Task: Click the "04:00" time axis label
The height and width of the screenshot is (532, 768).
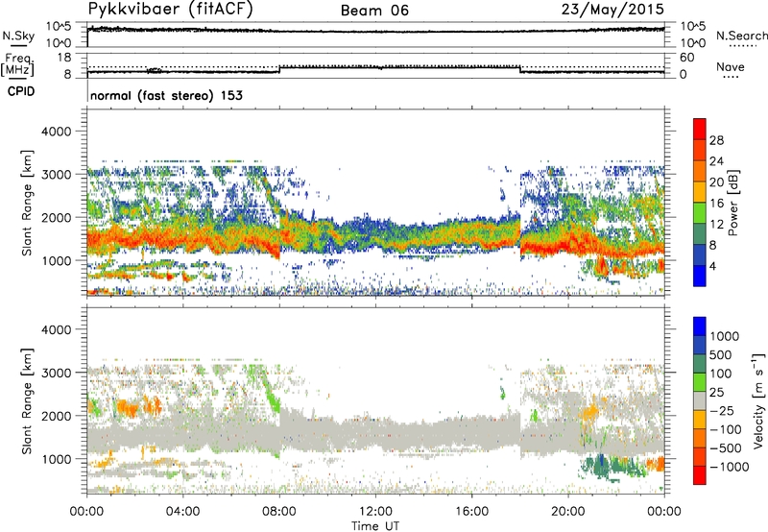Action: coord(183,512)
